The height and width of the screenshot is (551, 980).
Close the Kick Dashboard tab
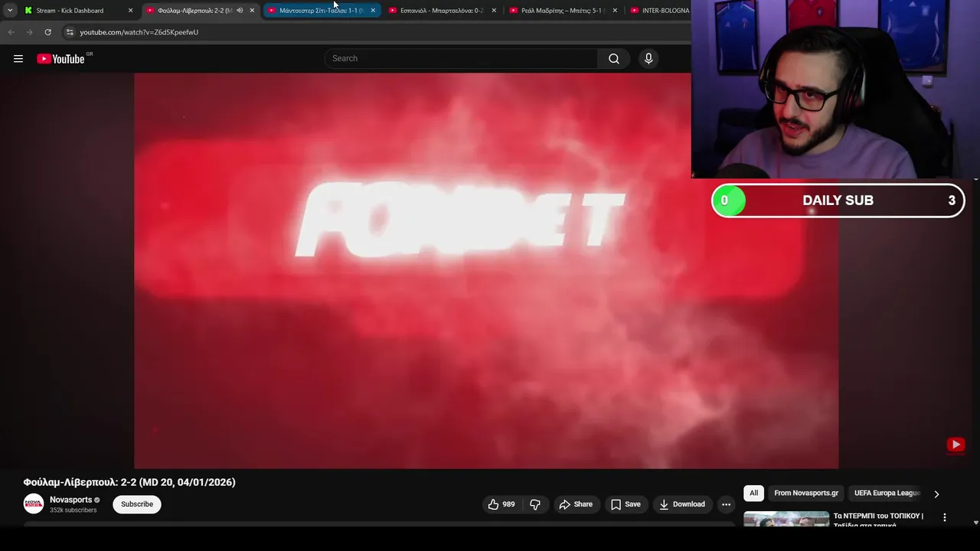(x=130, y=11)
